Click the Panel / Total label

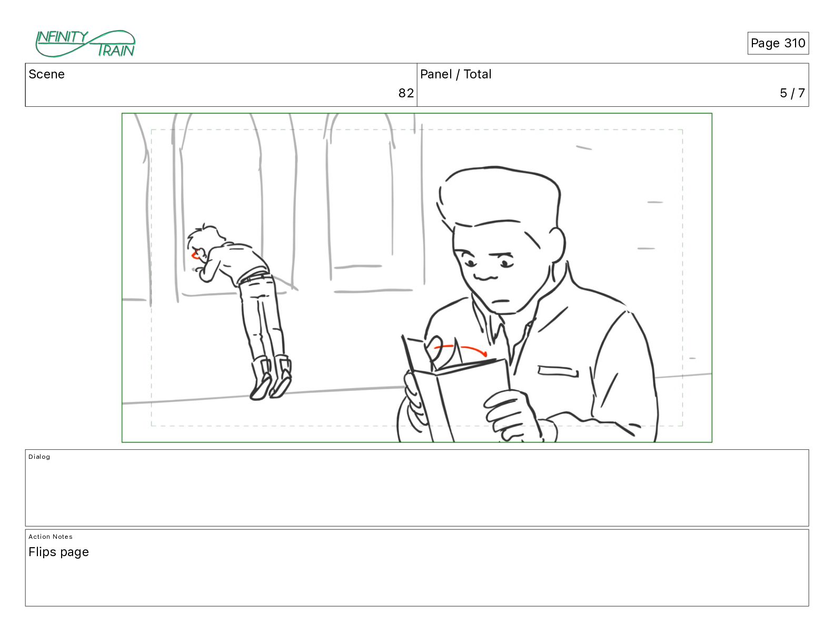455,74
